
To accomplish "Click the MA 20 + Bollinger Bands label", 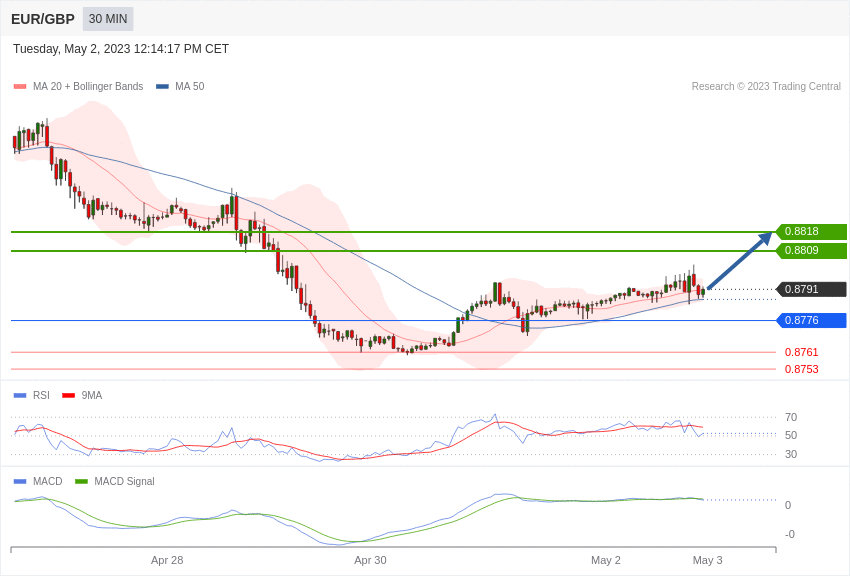I will pos(88,87).
